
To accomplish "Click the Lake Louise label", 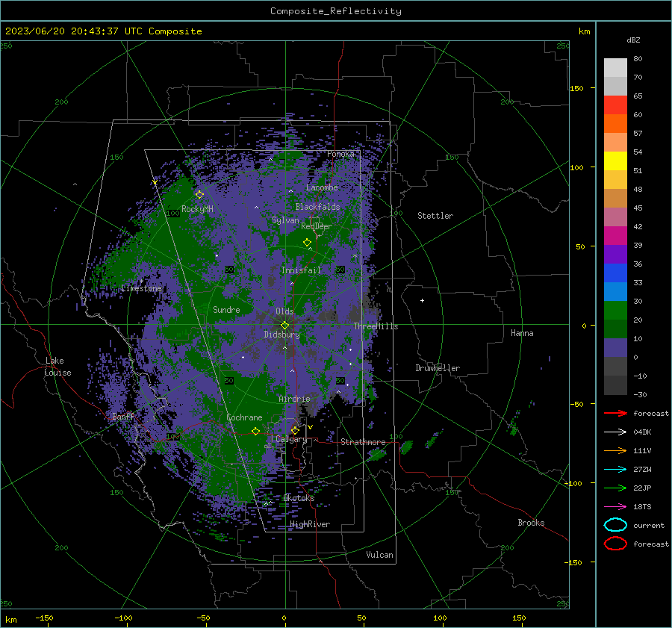I will 57,367.
